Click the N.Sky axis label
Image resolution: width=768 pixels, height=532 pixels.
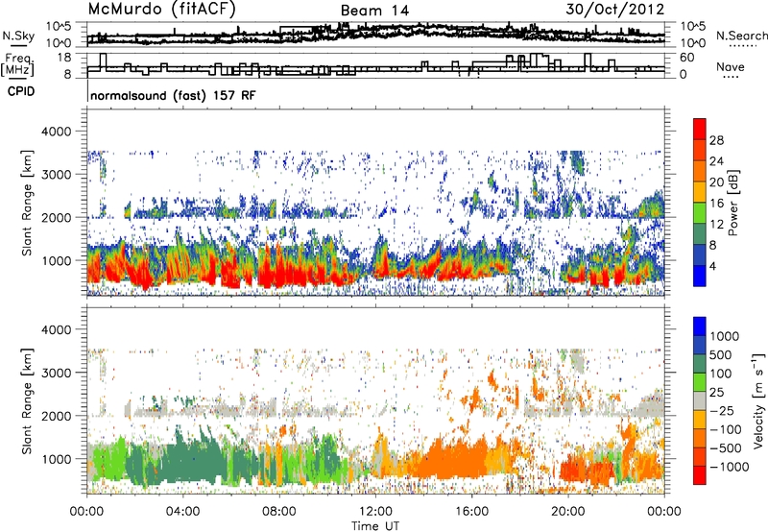[18, 36]
